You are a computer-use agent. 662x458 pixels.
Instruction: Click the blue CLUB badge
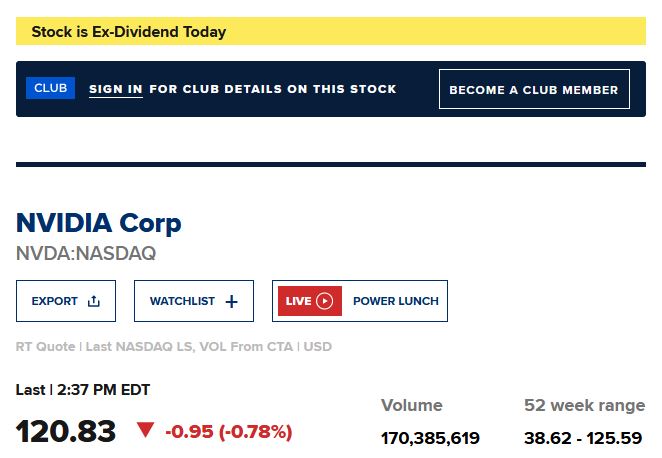coord(50,88)
